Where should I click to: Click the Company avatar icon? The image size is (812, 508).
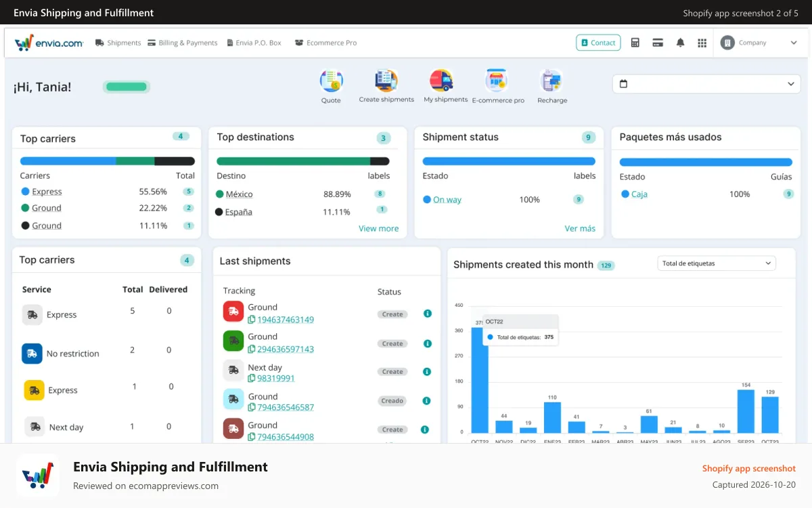pyautogui.click(x=727, y=43)
